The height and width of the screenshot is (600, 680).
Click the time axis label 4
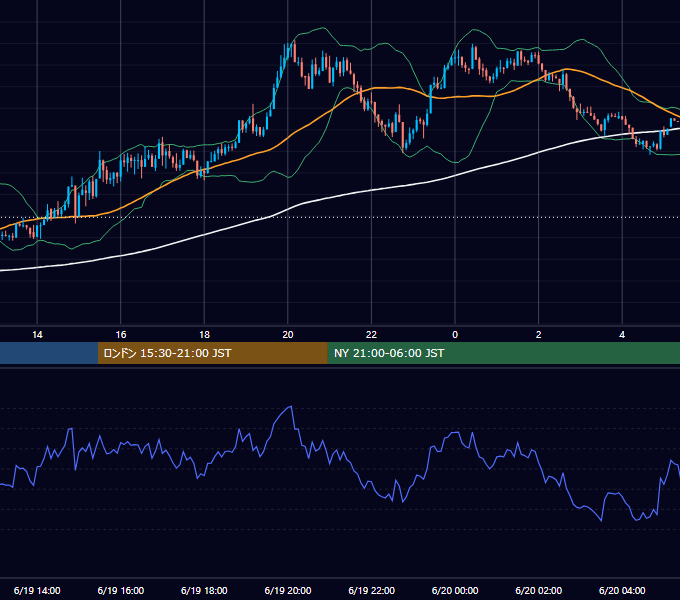click(622, 335)
